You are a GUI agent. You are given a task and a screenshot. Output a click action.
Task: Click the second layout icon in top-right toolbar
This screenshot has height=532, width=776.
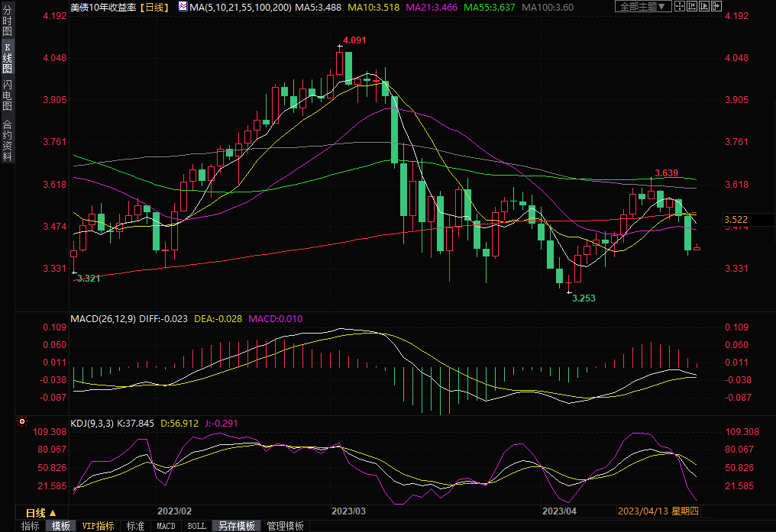click(693, 7)
